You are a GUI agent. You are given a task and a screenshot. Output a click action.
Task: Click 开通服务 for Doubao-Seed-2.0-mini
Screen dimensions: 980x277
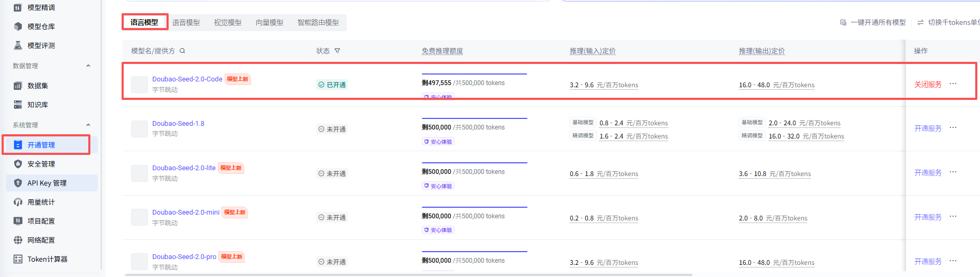tap(928, 217)
